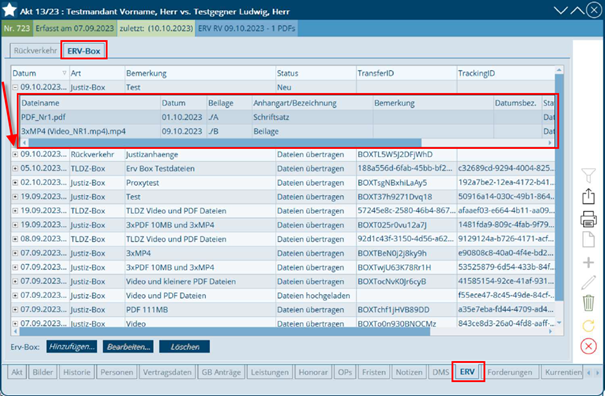
Task: Select the PDF_Nr1.pdf file row
Action: pos(287,117)
